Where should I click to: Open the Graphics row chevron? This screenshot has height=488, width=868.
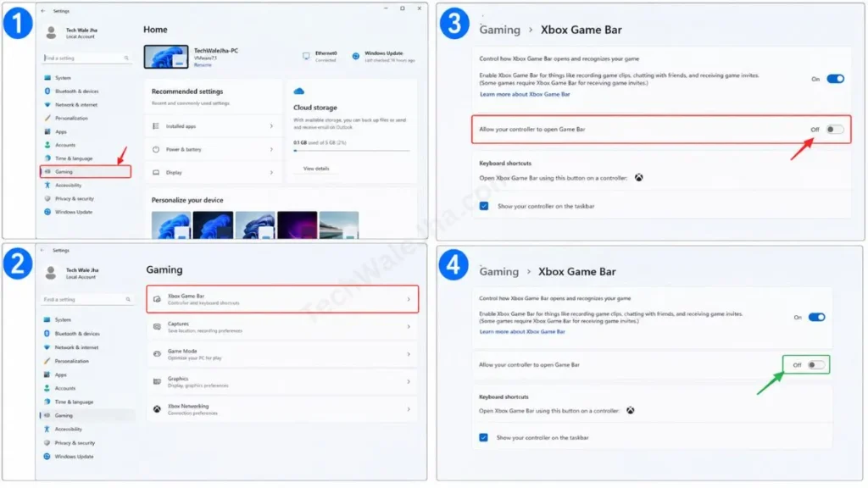point(409,382)
